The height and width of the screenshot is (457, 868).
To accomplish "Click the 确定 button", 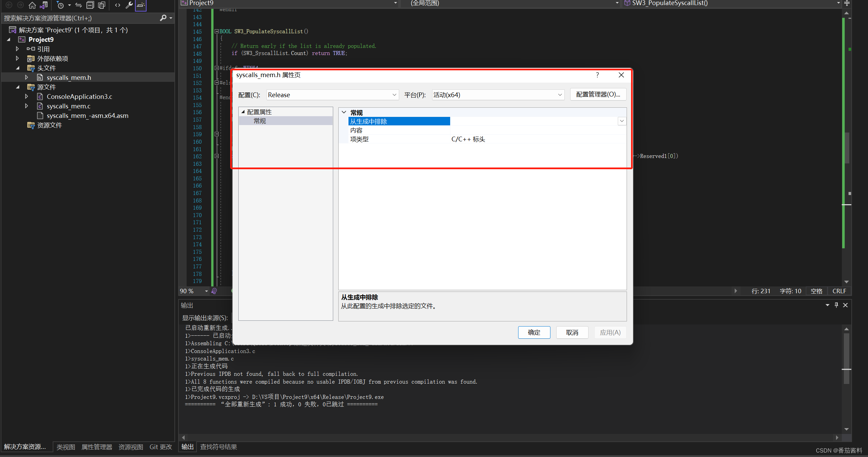I will [533, 332].
